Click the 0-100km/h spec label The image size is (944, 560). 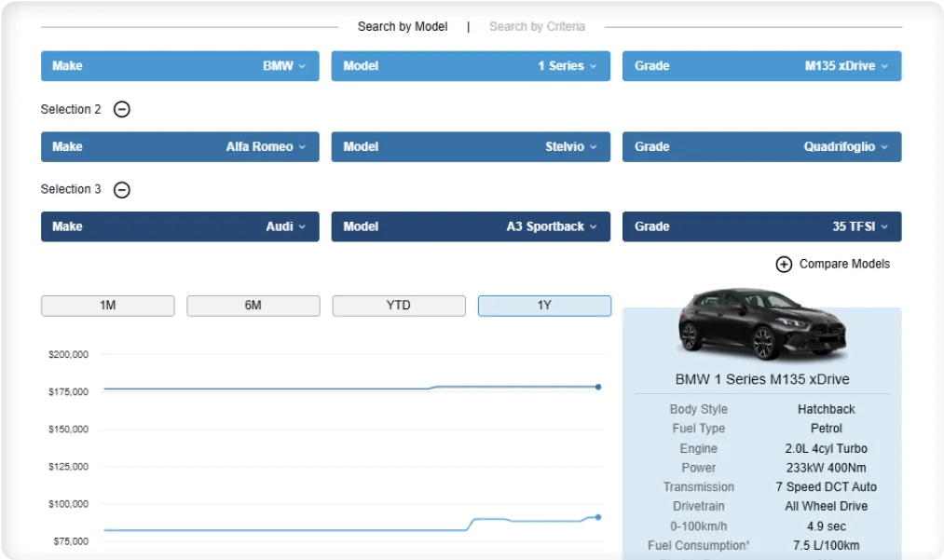698,526
